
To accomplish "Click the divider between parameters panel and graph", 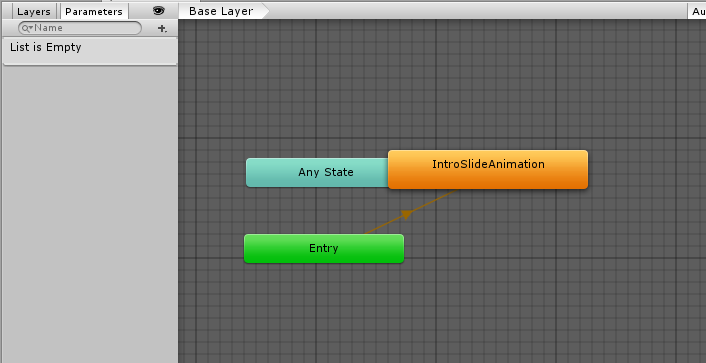I will coord(178,189).
